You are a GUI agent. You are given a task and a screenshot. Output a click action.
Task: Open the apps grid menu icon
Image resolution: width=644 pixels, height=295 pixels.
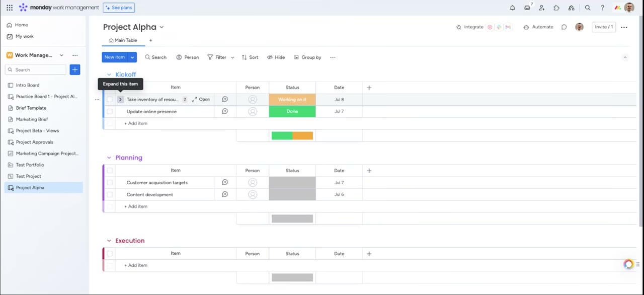tap(10, 8)
